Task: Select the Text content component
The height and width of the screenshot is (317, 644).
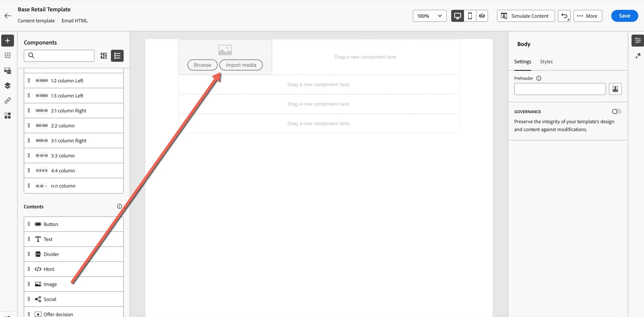Action: (74, 239)
